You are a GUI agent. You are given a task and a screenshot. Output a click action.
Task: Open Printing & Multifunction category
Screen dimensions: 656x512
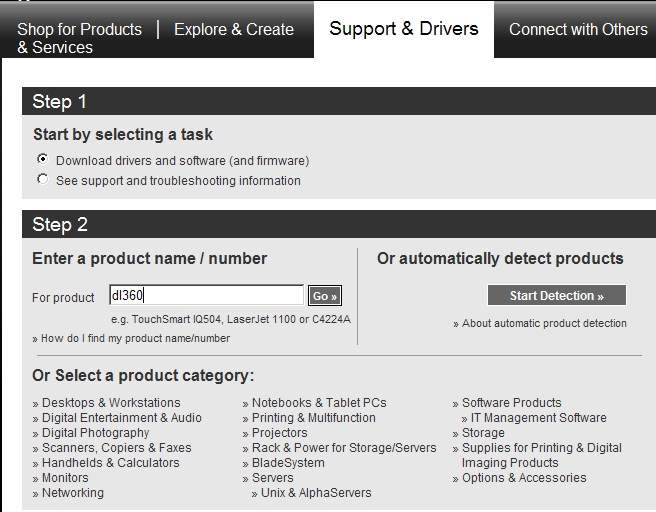[x=314, y=417]
